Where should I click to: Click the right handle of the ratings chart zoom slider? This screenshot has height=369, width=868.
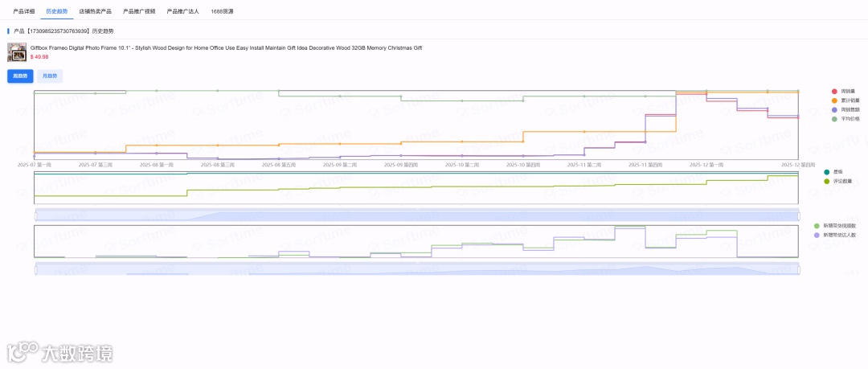click(x=799, y=215)
